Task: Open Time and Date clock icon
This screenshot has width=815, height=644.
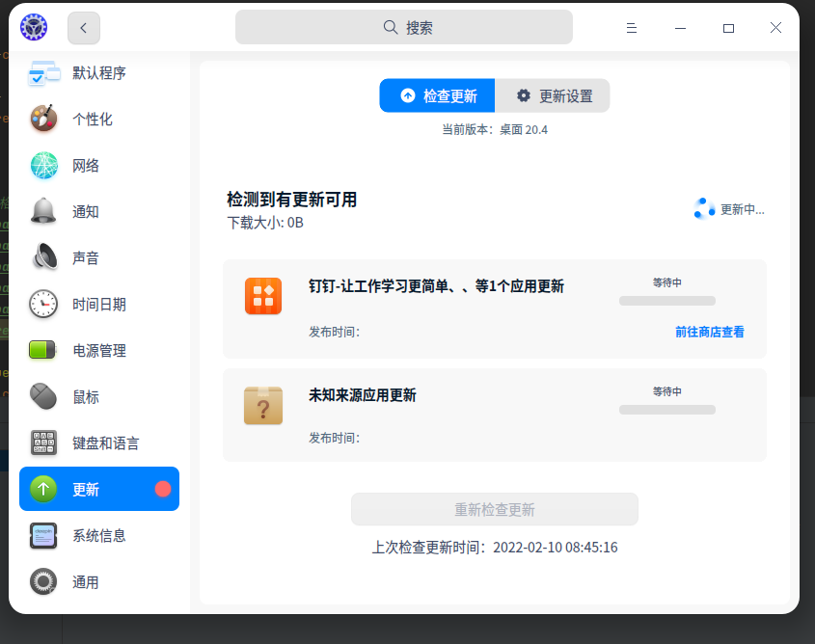Action: pyautogui.click(x=42, y=304)
